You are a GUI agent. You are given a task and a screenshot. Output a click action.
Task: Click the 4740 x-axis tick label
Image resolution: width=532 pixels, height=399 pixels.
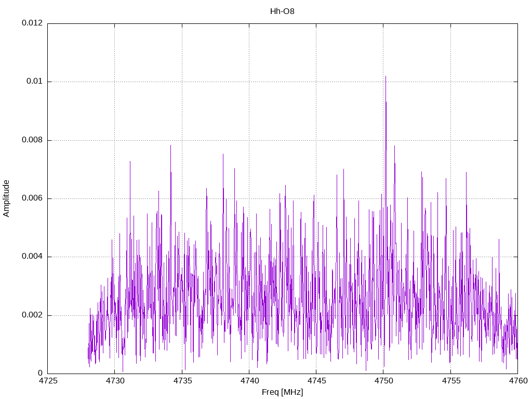point(249,381)
